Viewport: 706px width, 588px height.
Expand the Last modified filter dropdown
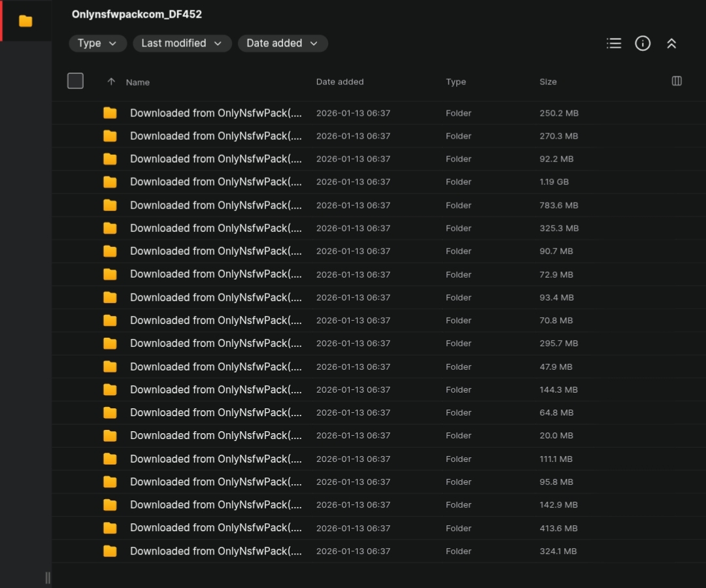tap(182, 43)
